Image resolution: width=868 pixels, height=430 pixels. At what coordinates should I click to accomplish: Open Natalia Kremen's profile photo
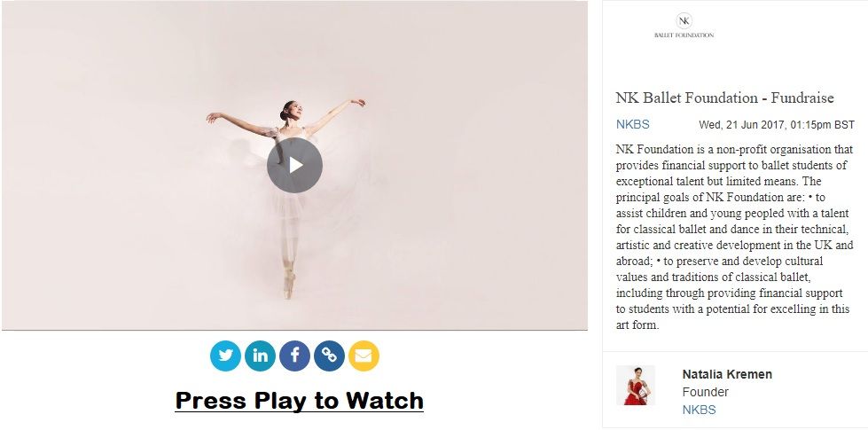pyautogui.click(x=636, y=385)
